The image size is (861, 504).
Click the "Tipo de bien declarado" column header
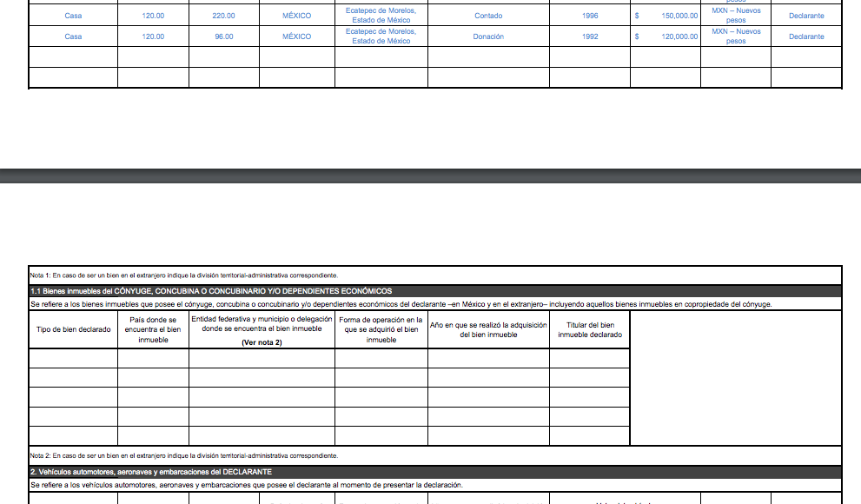pyautogui.click(x=73, y=330)
